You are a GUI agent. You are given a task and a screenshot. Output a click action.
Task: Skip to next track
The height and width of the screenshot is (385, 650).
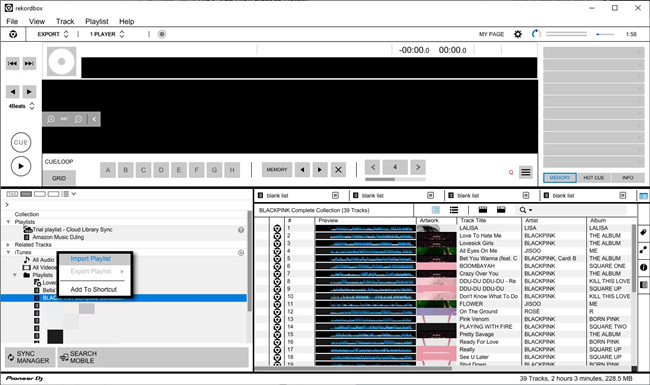(x=29, y=63)
